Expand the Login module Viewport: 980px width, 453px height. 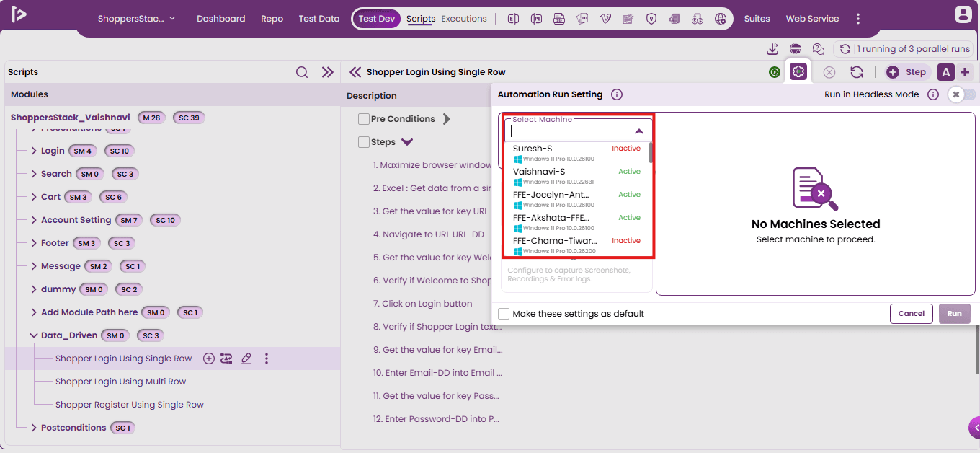click(34, 151)
